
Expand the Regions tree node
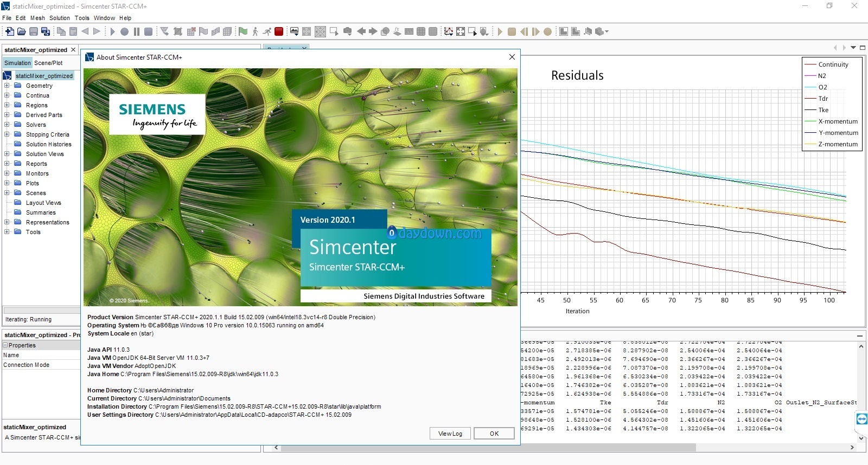7,105
